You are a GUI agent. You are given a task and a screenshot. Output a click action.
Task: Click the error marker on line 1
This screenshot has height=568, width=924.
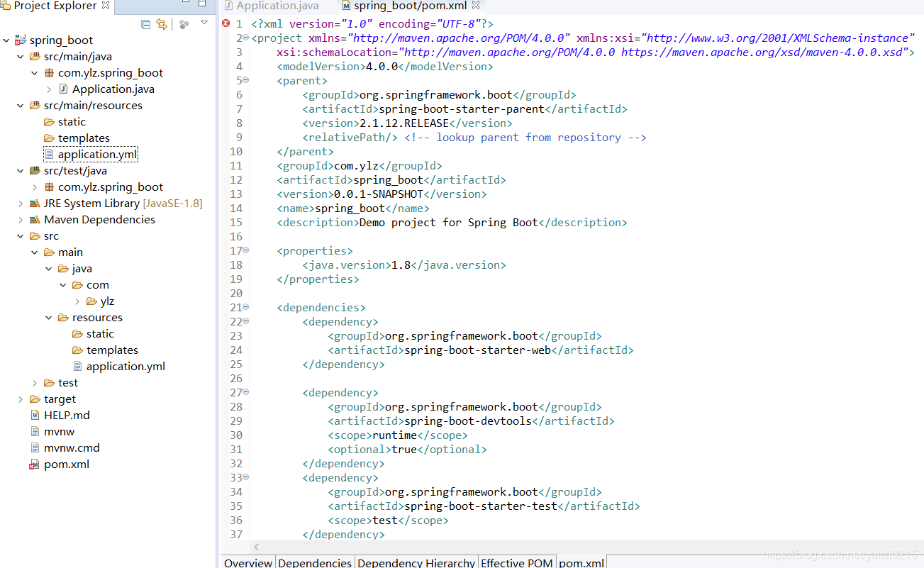point(226,23)
